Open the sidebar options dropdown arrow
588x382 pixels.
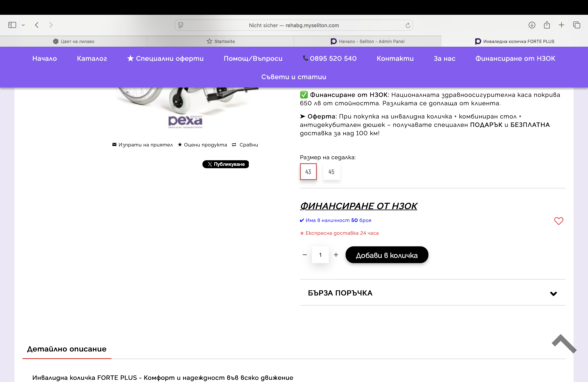[x=23, y=25]
